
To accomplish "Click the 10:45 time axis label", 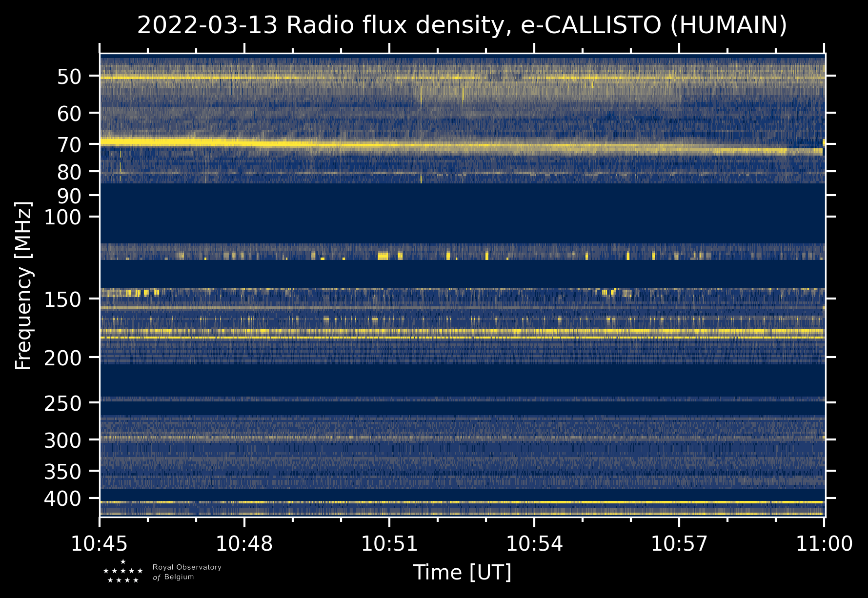I will (100, 543).
